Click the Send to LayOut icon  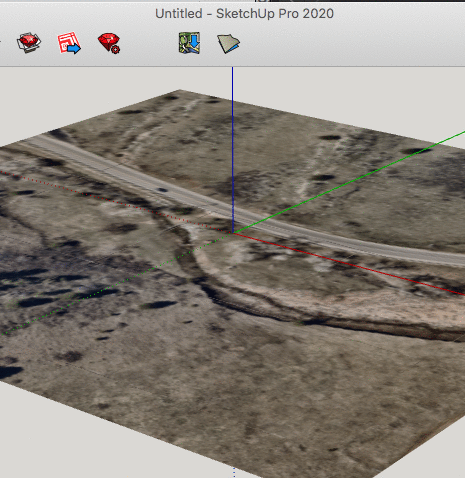pyautogui.click(x=69, y=43)
